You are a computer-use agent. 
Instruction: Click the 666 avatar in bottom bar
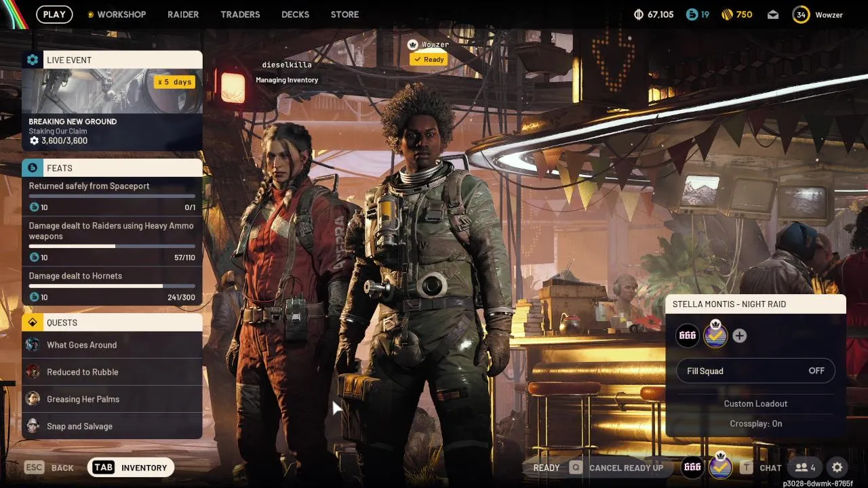(692, 467)
